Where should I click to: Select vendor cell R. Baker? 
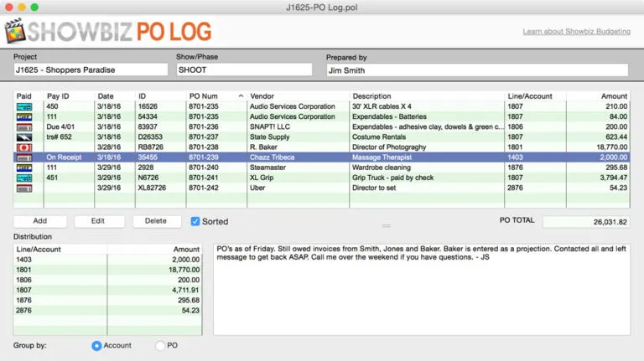pos(263,147)
